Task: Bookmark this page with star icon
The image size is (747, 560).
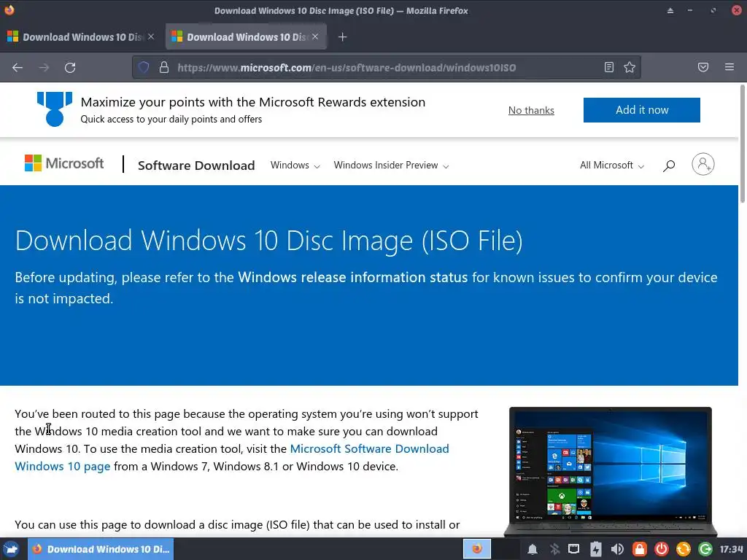Action: coord(630,67)
